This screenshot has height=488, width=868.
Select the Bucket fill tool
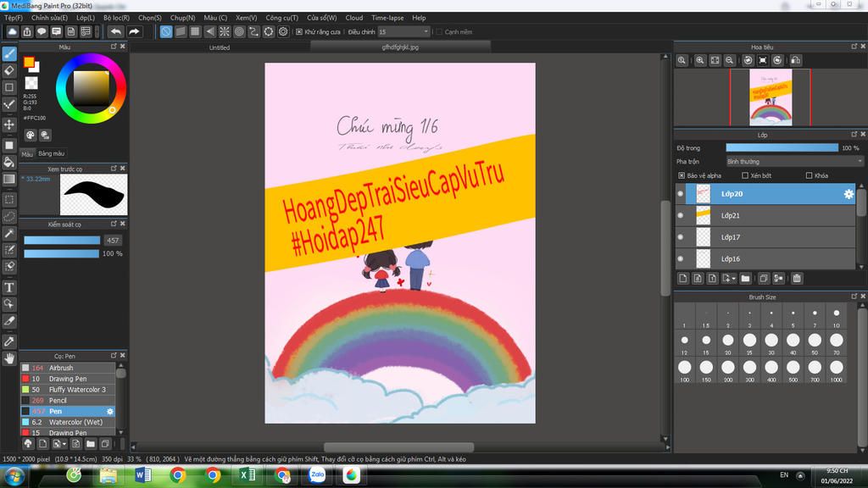[9, 162]
